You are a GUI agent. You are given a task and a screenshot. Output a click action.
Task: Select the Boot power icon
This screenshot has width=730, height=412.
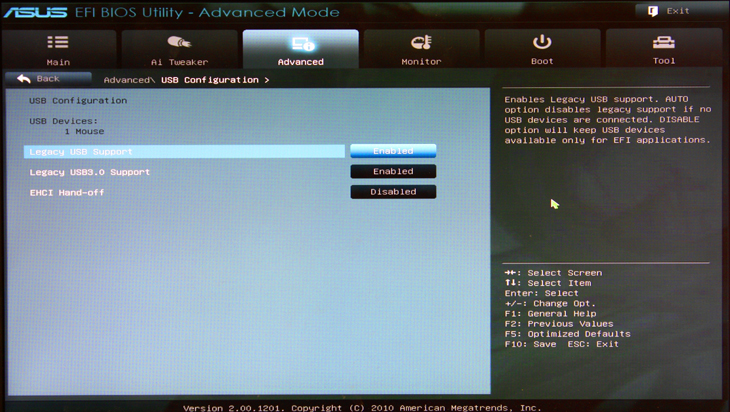(x=542, y=42)
